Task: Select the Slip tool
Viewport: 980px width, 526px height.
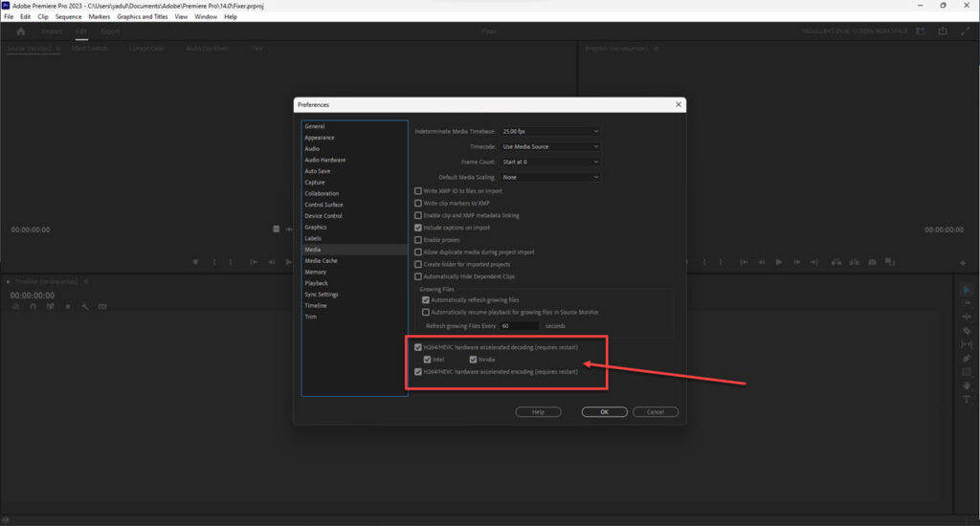Action: (x=967, y=344)
